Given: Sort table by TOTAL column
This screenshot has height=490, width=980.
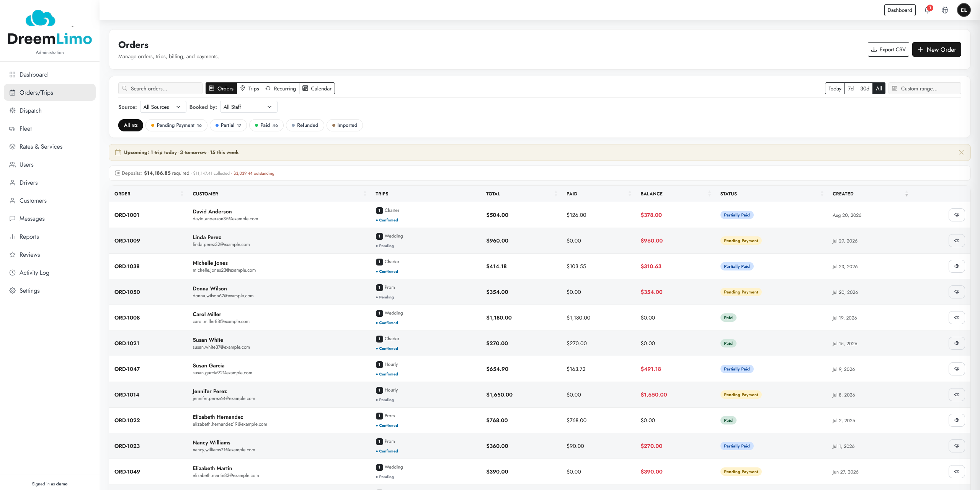Looking at the screenshot, I should [521, 194].
